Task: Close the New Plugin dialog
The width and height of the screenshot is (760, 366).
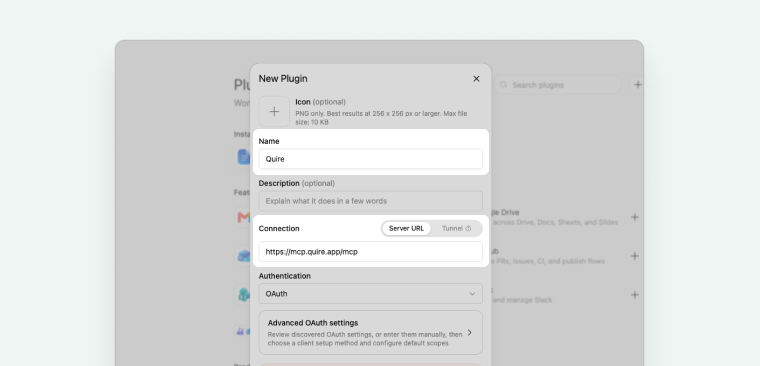Action: (476, 79)
